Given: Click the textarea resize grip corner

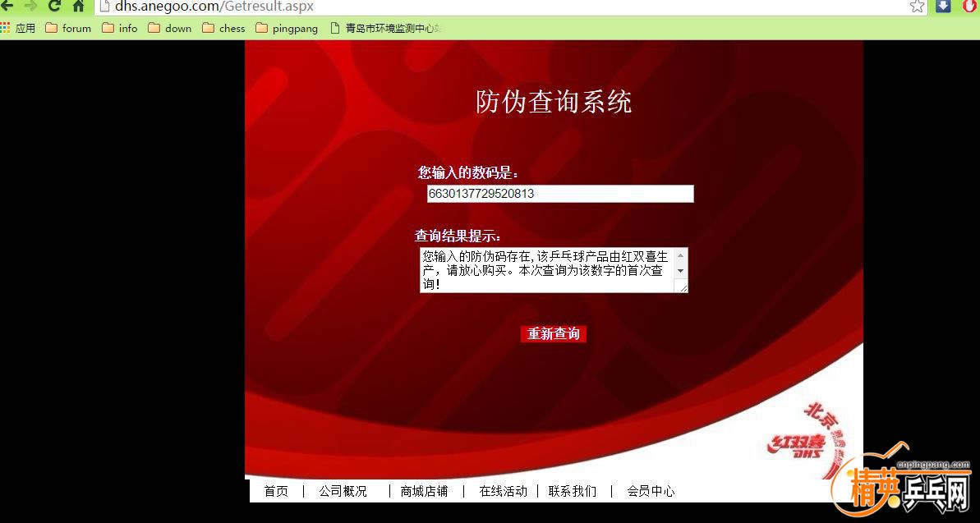Looking at the screenshot, I should click(683, 287).
